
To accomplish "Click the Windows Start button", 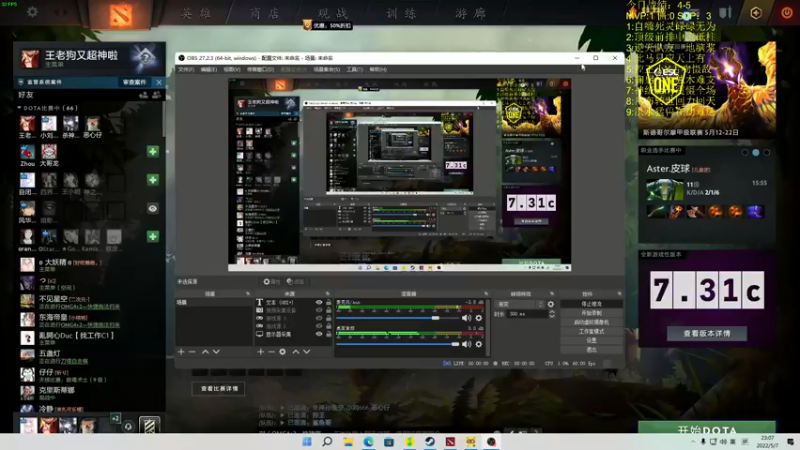I will pos(307,441).
